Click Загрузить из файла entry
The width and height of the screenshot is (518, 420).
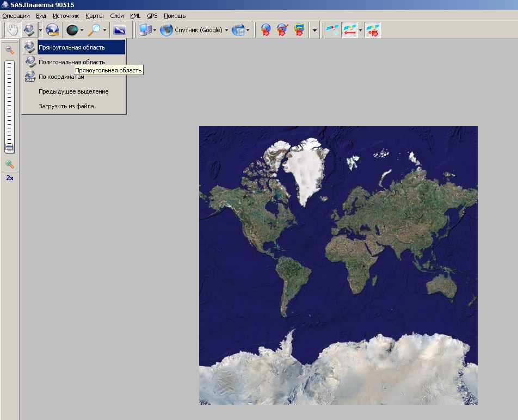click(x=66, y=106)
